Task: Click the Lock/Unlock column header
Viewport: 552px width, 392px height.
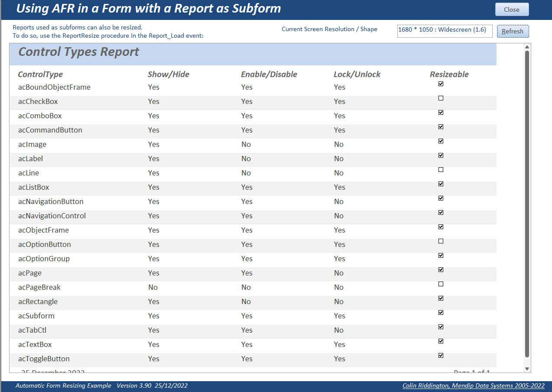Action: point(357,75)
